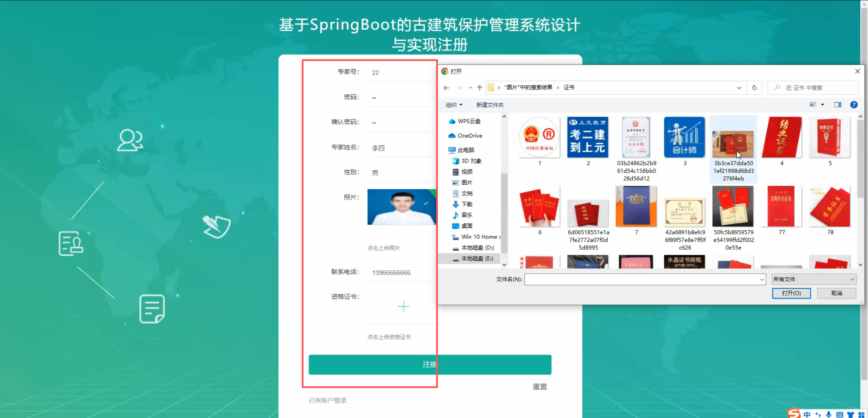Click the Sogou input method icon

tap(793, 413)
